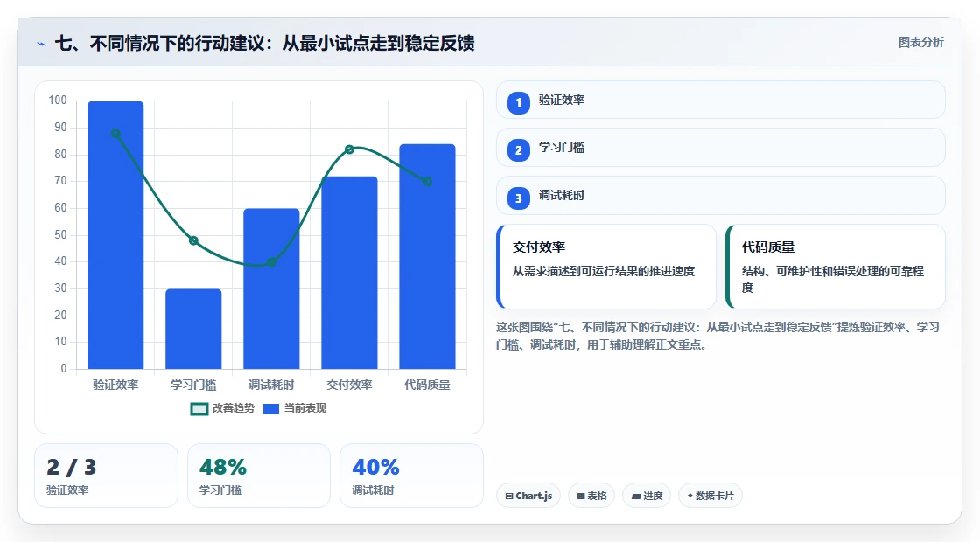Open the 学习门槛 list item
Image resolution: width=980 pixels, height=542 pixels.
(x=721, y=148)
